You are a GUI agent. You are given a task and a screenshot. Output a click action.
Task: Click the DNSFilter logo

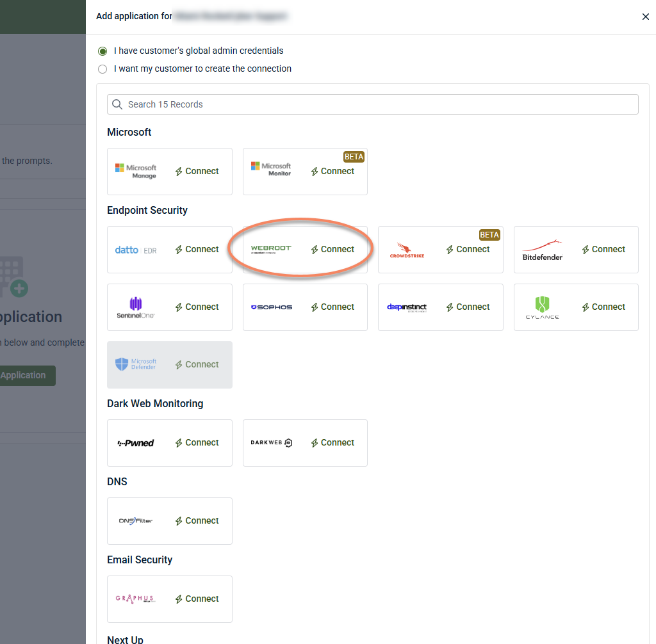click(136, 521)
